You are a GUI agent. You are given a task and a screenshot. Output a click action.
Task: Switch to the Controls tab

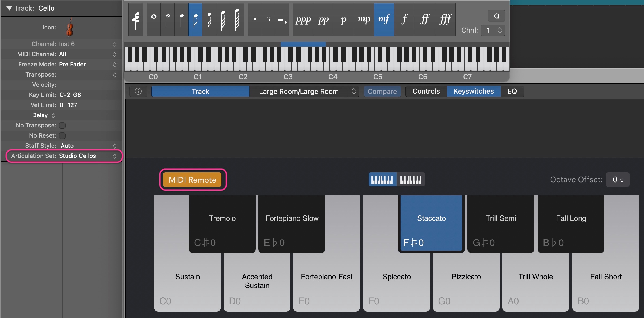426,92
